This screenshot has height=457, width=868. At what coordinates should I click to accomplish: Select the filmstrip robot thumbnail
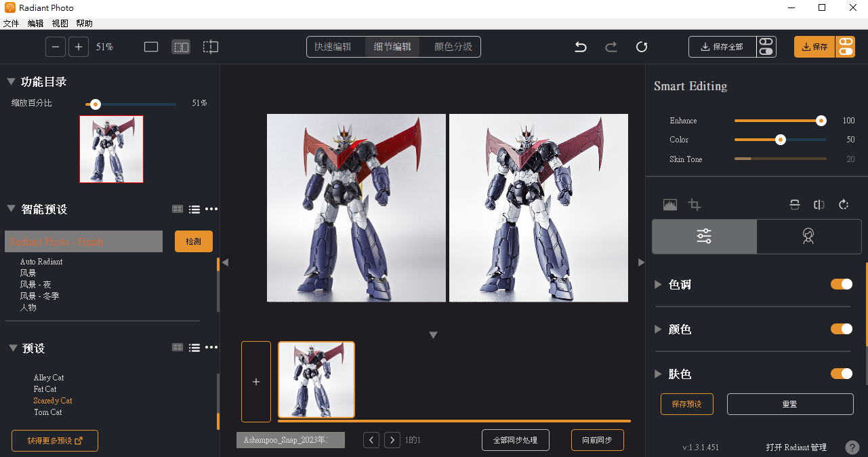[x=316, y=380]
